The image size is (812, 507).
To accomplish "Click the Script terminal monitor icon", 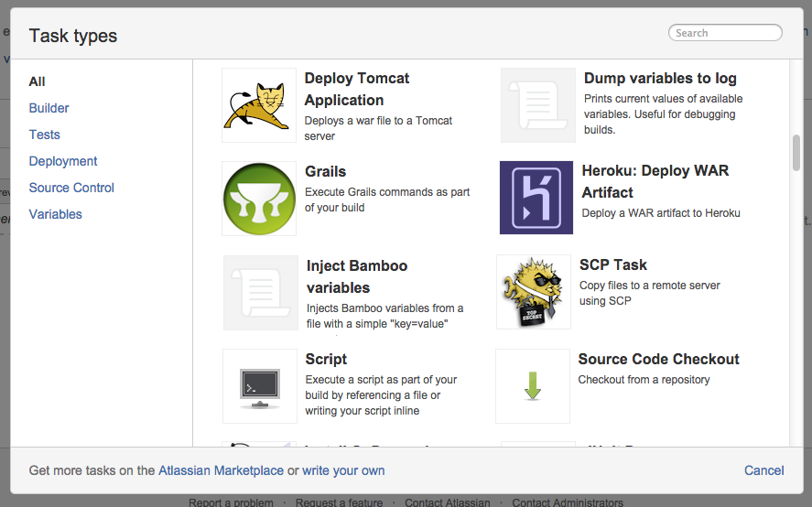I will click(260, 386).
